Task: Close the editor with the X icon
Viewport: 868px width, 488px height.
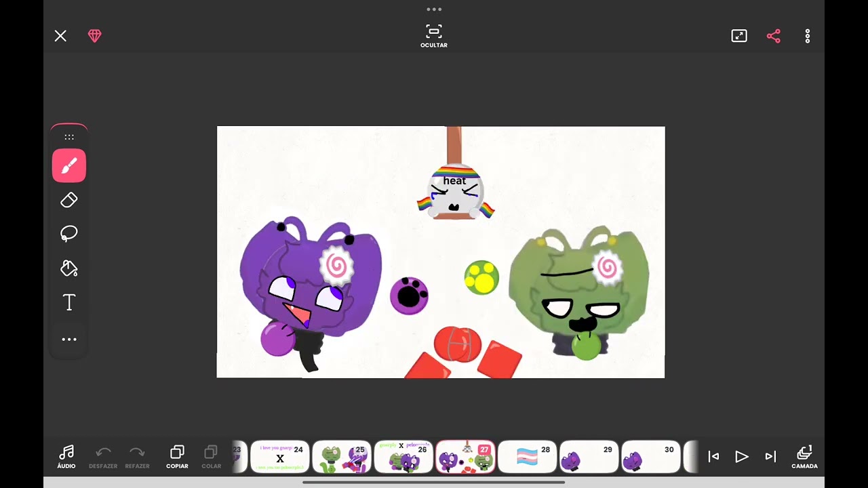Action: pos(60,36)
